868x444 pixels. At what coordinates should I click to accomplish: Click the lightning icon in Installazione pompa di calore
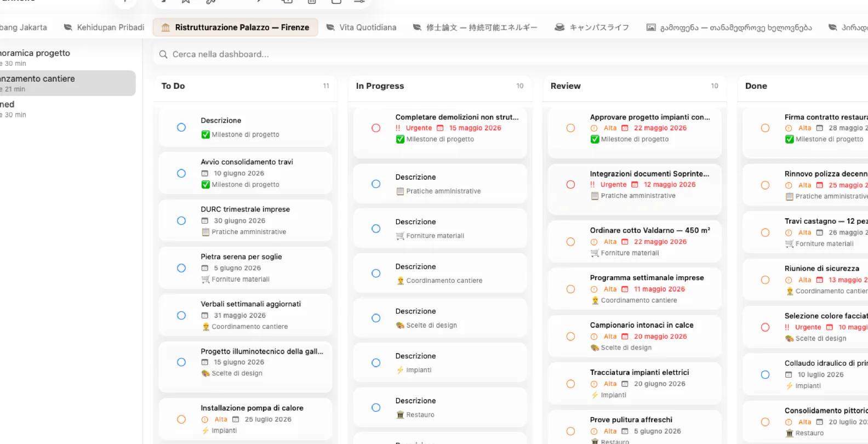(x=205, y=431)
